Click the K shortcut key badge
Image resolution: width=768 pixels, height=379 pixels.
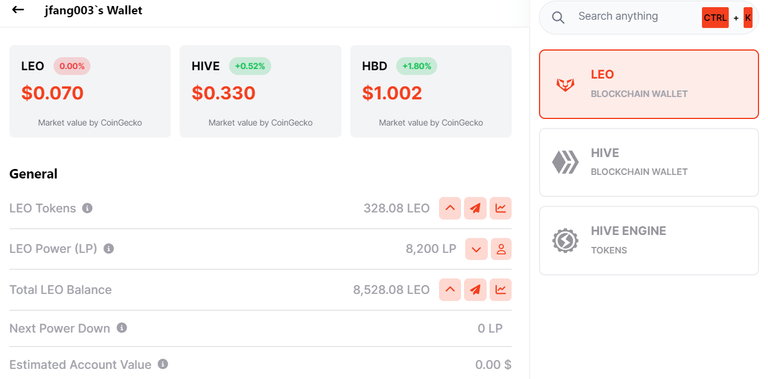[x=748, y=18]
